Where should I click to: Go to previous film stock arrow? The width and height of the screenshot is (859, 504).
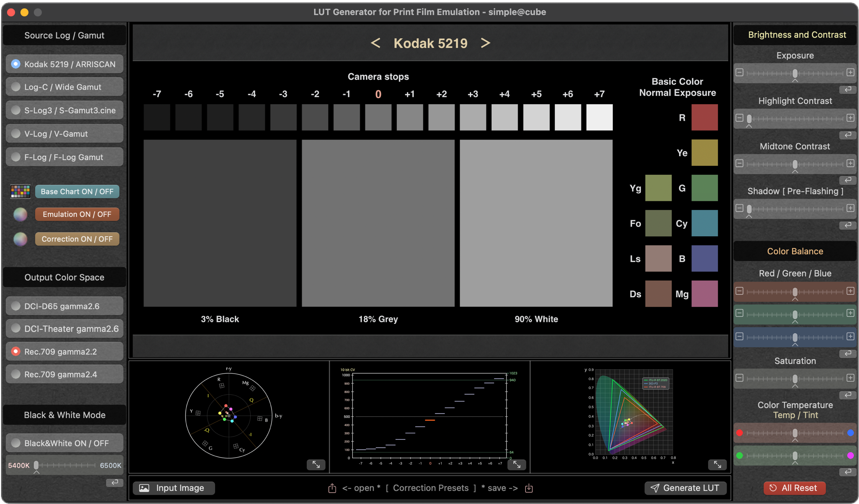[375, 43]
